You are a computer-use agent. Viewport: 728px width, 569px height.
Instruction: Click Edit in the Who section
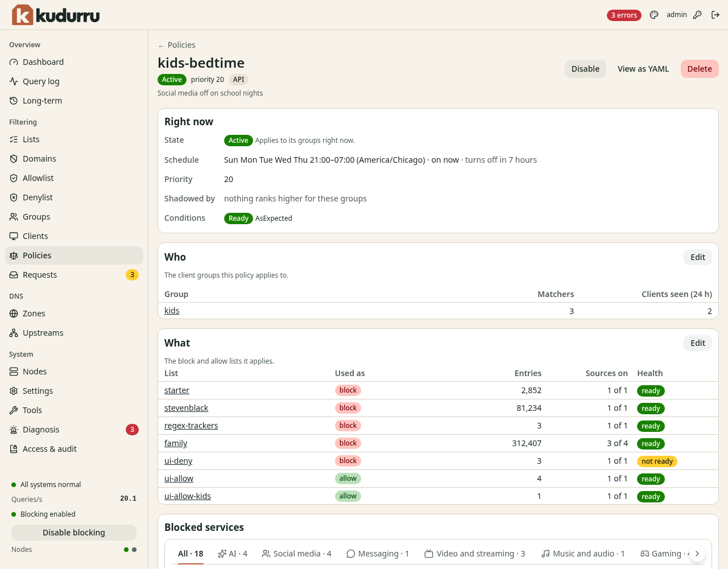pos(698,257)
